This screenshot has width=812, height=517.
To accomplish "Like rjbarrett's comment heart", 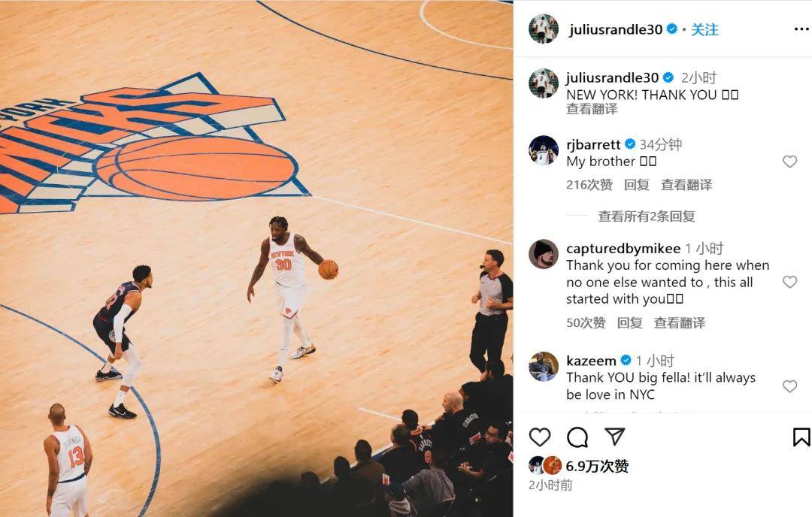I will 789,162.
